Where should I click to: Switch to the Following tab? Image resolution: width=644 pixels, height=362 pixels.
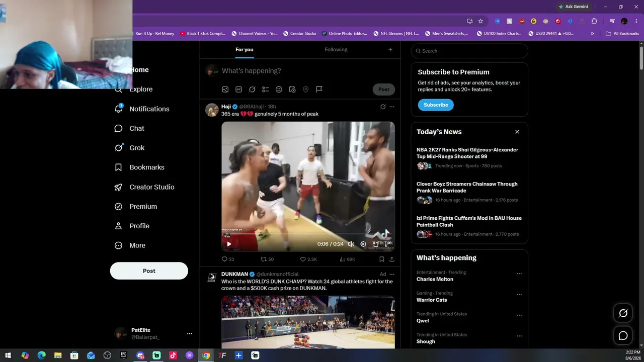[x=336, y=50]
